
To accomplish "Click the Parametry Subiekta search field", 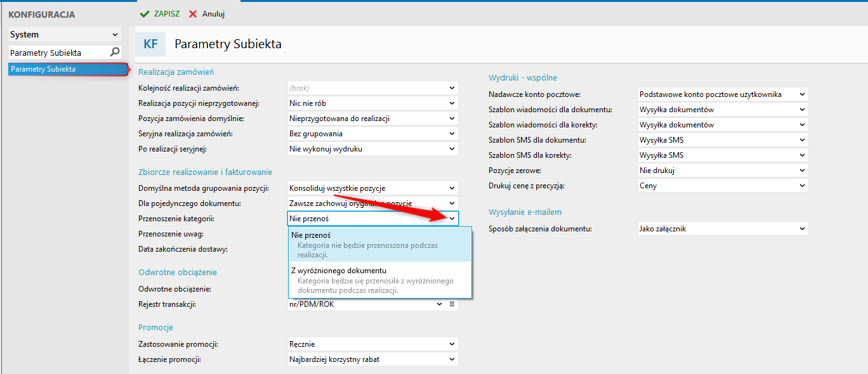I will point(57,53).
